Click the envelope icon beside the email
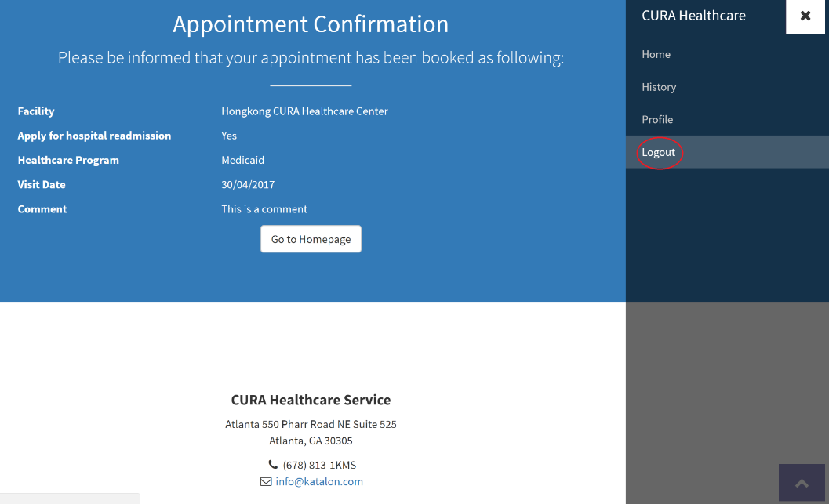The height and width of the screenshot is (504, 829). 266,481
